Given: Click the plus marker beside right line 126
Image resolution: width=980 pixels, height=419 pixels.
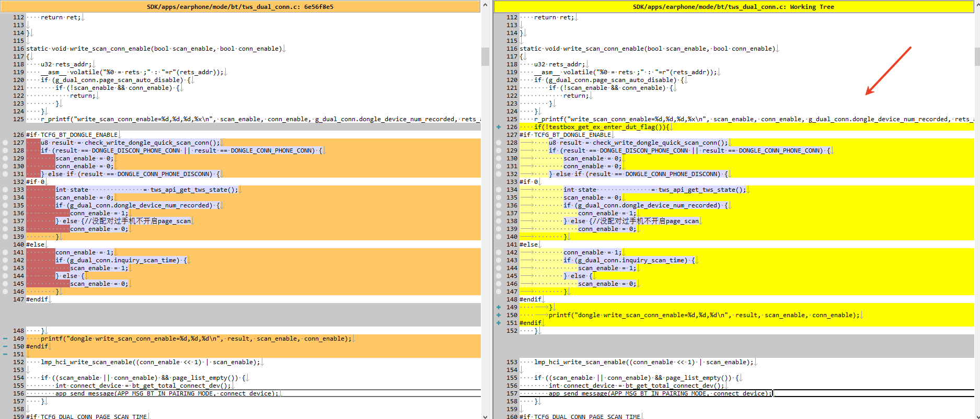Looking at the screenshot, I should pos(499,127).
